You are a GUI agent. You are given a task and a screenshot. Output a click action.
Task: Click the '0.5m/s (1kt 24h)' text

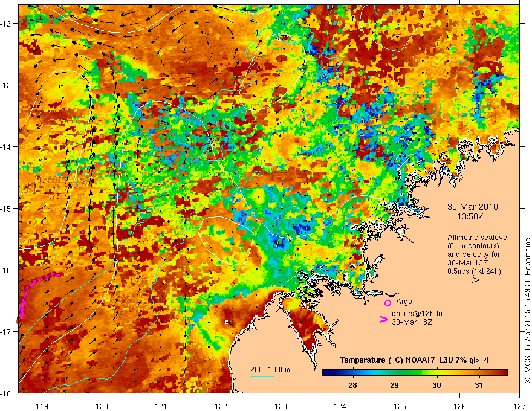[x=474, y=271]
